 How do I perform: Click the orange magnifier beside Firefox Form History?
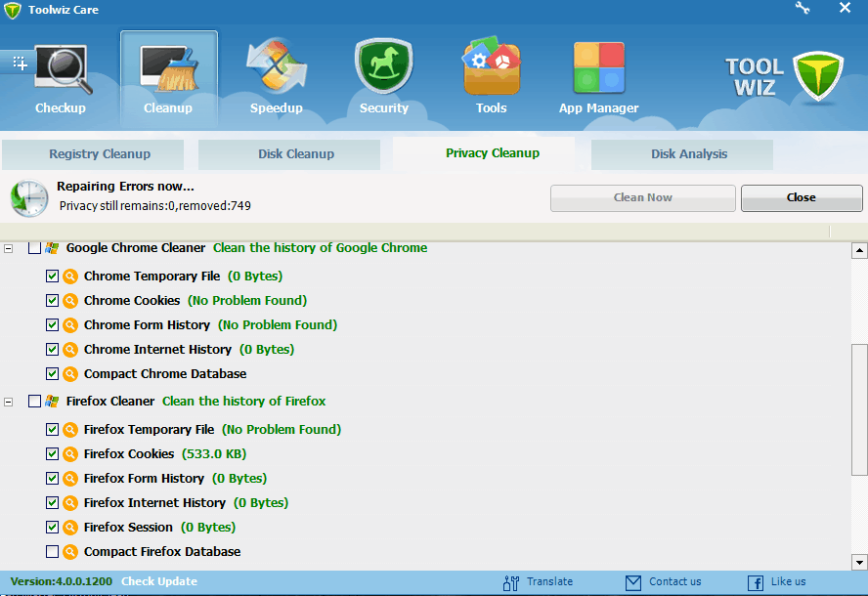tap(70, 478)
